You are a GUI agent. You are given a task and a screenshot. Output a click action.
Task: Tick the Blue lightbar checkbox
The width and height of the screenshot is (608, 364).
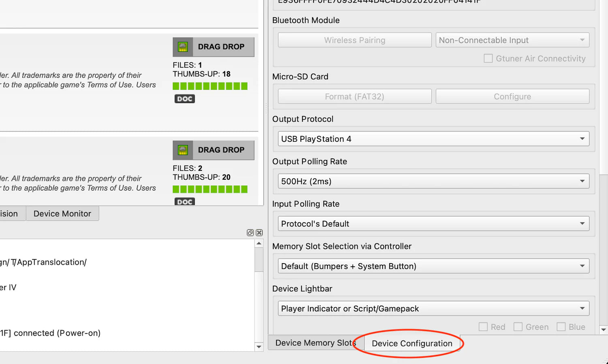coord(561,327)
